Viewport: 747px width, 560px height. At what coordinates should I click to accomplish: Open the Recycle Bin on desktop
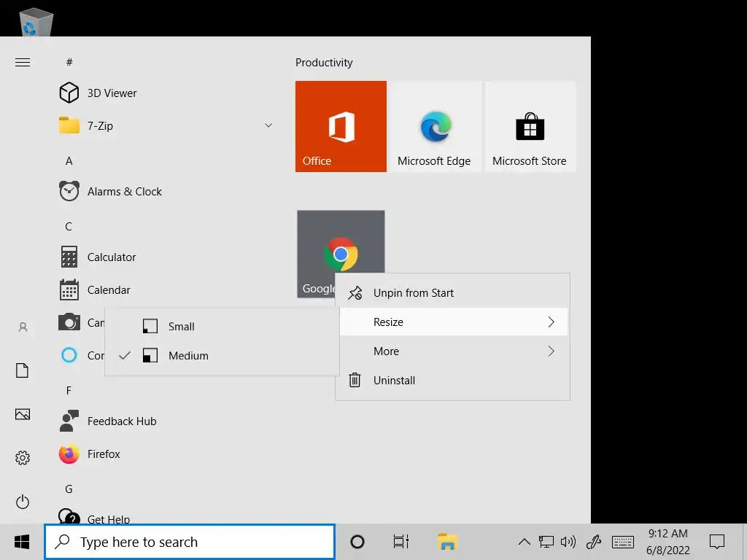click(36, 22)
